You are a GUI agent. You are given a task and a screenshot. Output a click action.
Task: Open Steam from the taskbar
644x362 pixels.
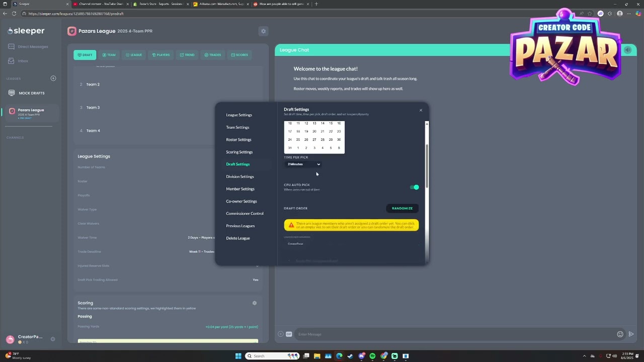(x=350, y=356)
